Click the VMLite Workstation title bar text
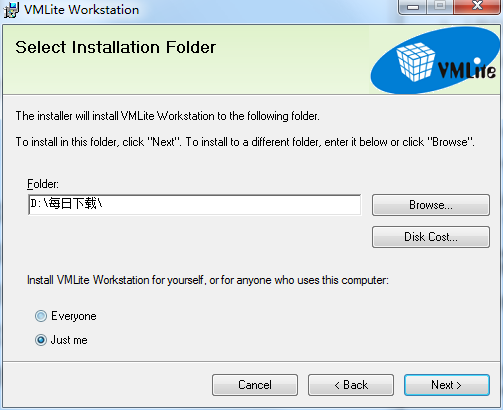 click(x=81, y=10)
